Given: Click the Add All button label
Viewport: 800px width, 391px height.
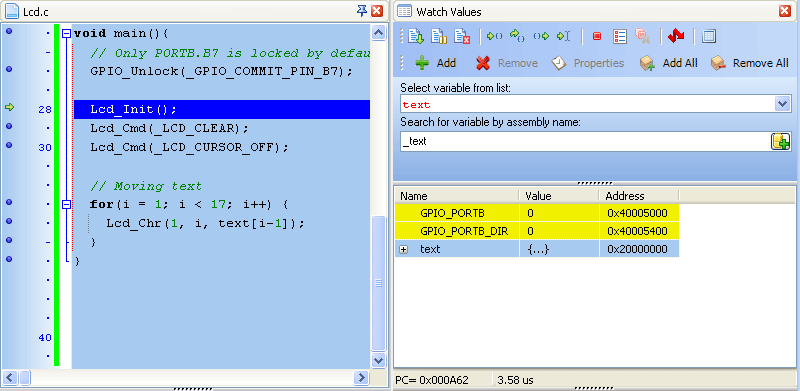Looking at the screenshot, I should (x=680, y=63).
